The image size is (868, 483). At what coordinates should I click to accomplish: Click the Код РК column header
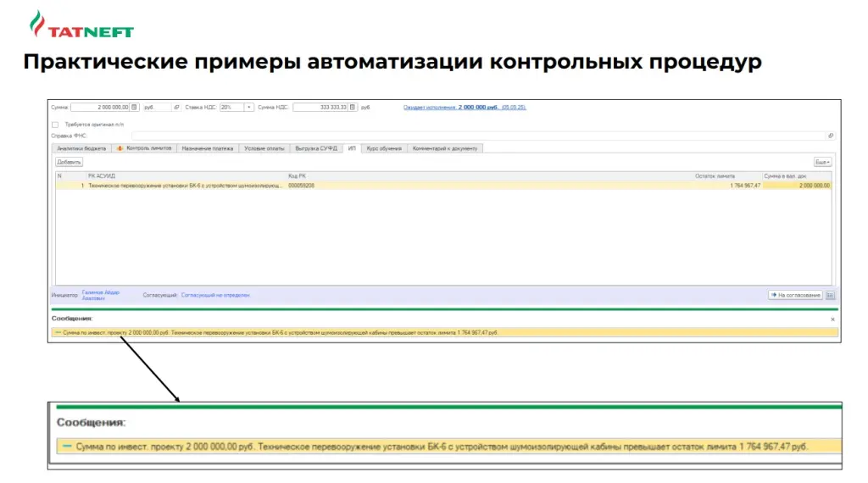tap(489, 176)
